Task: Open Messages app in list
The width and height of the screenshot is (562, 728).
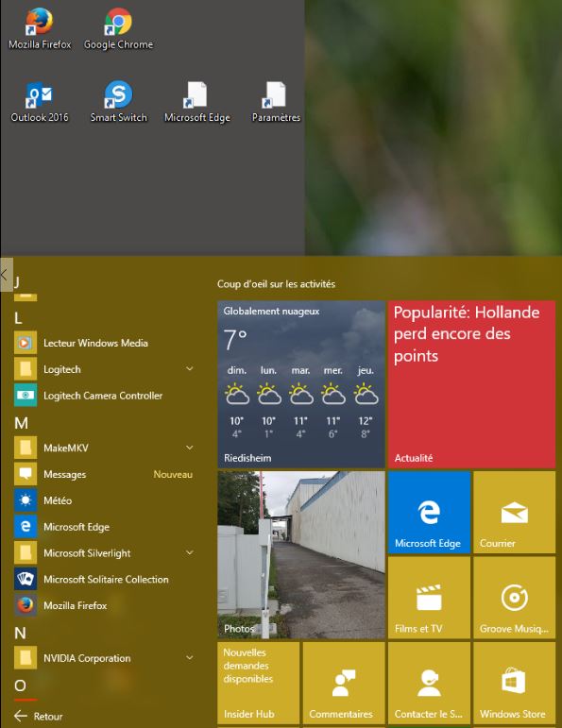Action: (104, 474)
